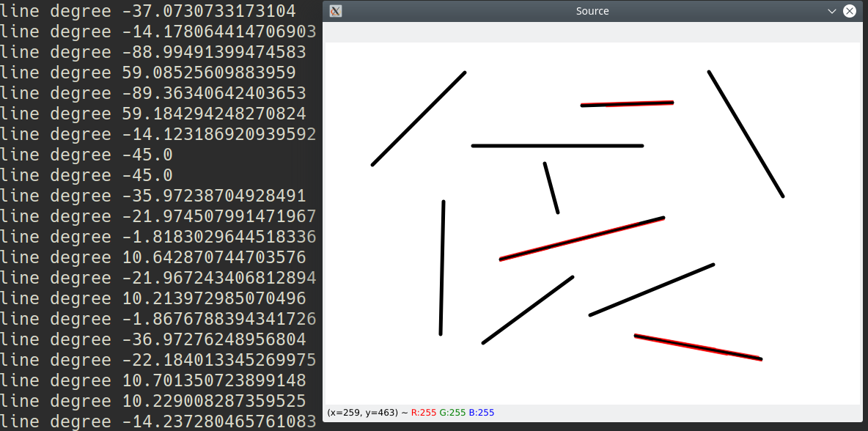Click the green G:255 value in status bar
Viewport: 868px width, 431px height.
click(452, 413)
